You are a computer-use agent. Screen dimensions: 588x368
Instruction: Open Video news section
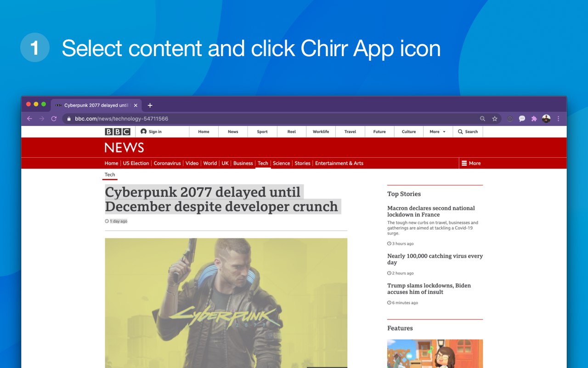click(192, 163)
